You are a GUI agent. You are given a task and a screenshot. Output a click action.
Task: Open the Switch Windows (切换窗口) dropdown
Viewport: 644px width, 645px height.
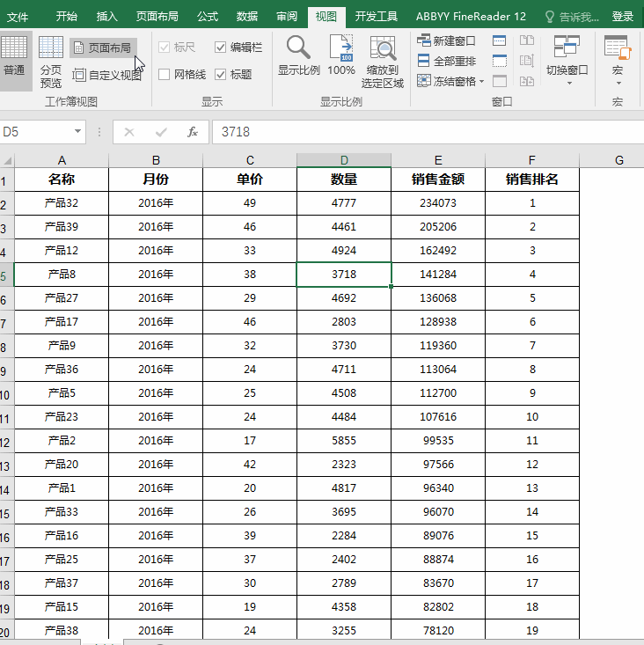[567, 60]
